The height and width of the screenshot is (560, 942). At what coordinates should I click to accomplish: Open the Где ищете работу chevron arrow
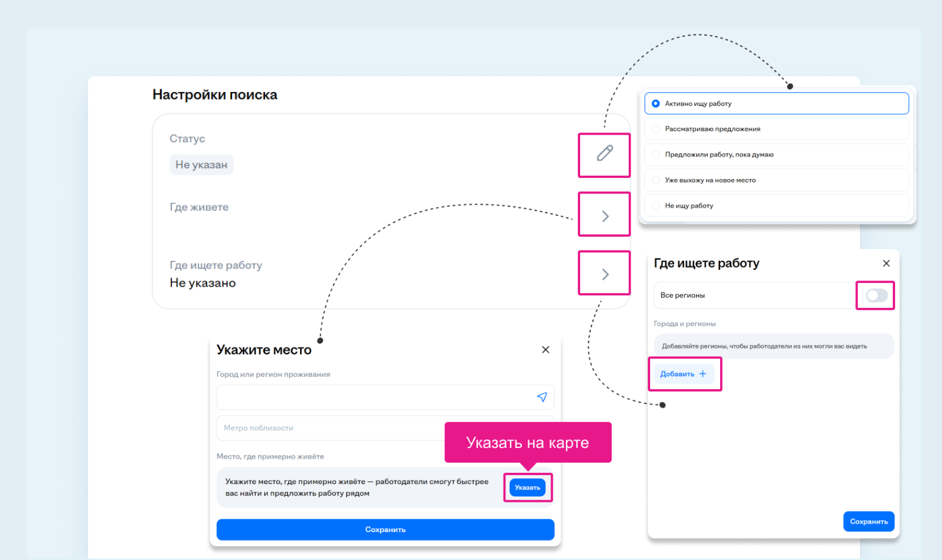[605, 274]
